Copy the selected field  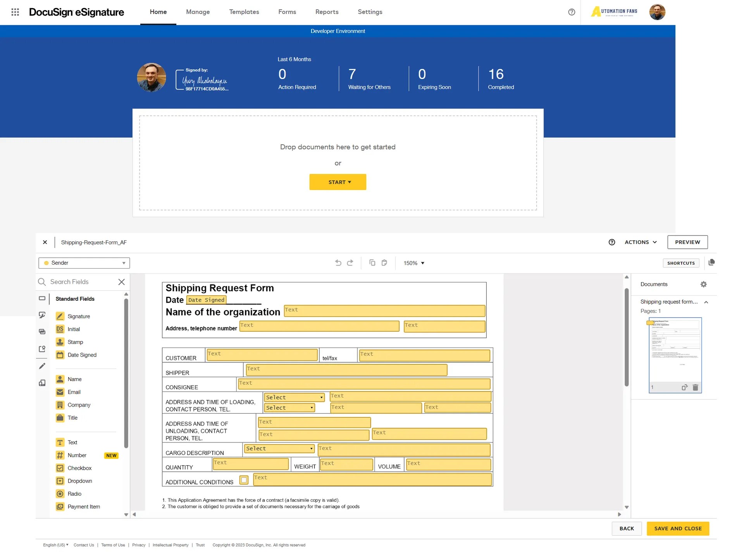(372, 262)
